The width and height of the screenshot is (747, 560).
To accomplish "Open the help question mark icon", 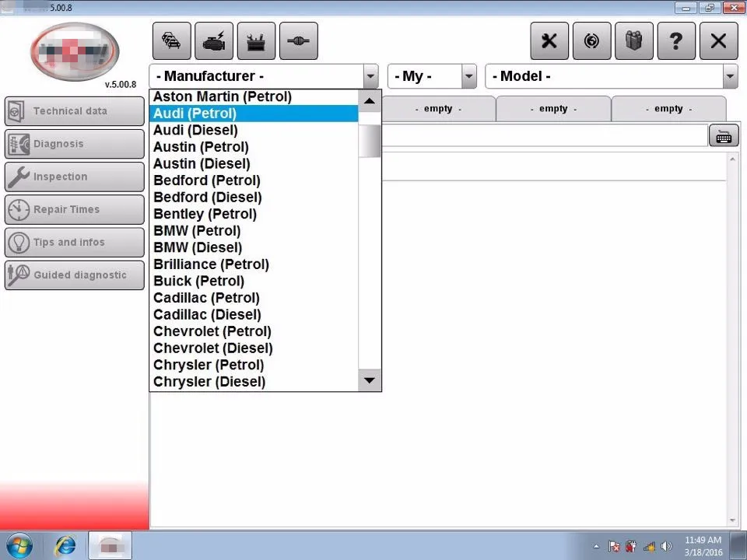I will point(676,40).
